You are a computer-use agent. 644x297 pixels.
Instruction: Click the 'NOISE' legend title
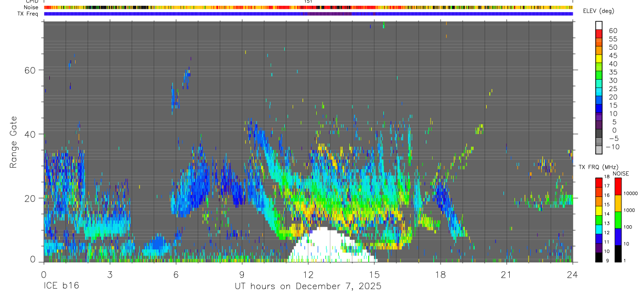pos(620,173)
